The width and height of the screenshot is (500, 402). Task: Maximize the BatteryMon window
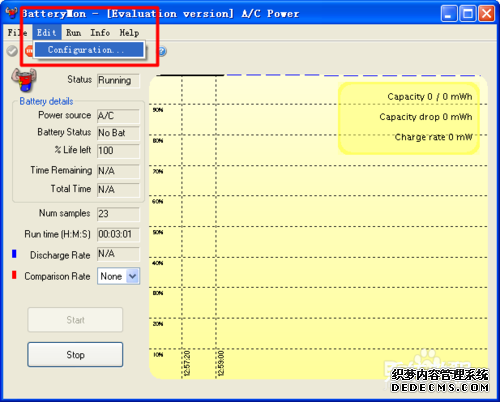pyautogui.click(x=468, y=14)
